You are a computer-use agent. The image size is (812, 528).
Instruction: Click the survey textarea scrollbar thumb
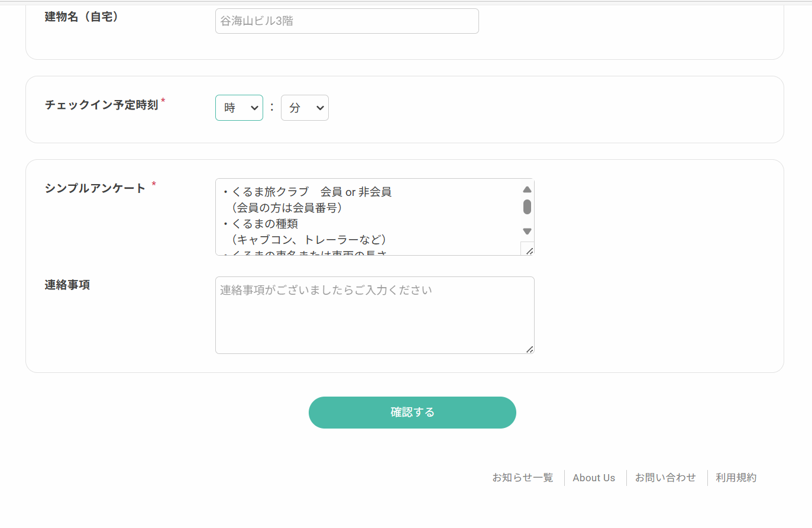point(527,207)
